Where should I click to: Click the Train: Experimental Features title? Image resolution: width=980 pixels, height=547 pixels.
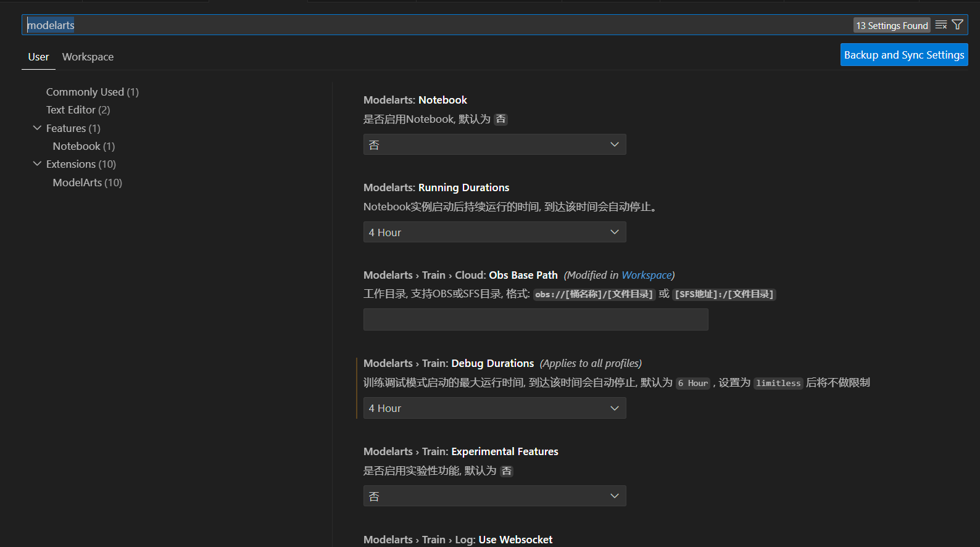(460, 451)
